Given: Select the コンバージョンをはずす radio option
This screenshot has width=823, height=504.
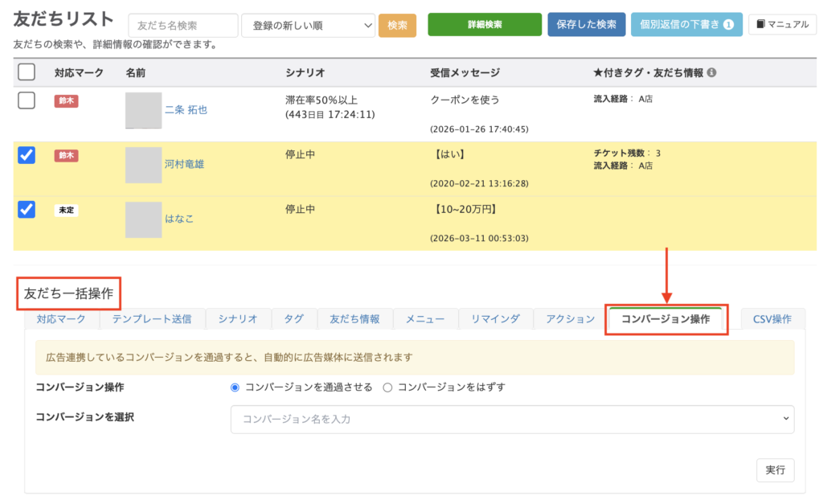Looking at the screenshot, I should pos(387,387).
